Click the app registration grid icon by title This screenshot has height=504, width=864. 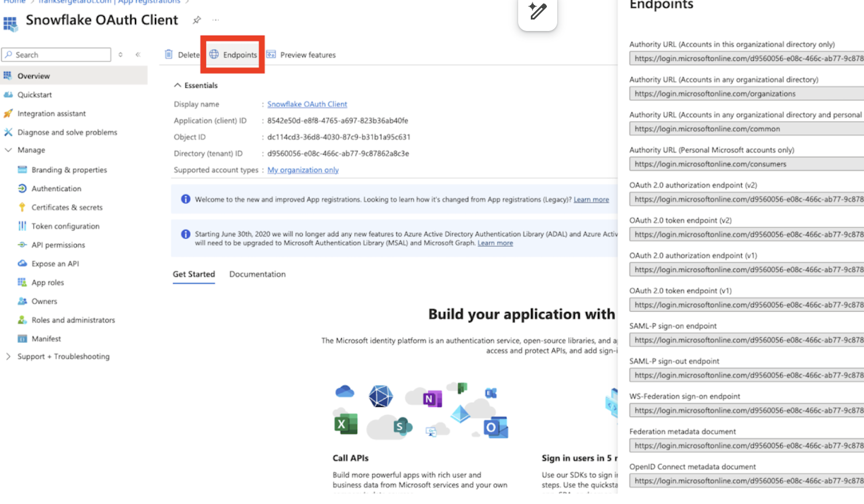[10, 24]
